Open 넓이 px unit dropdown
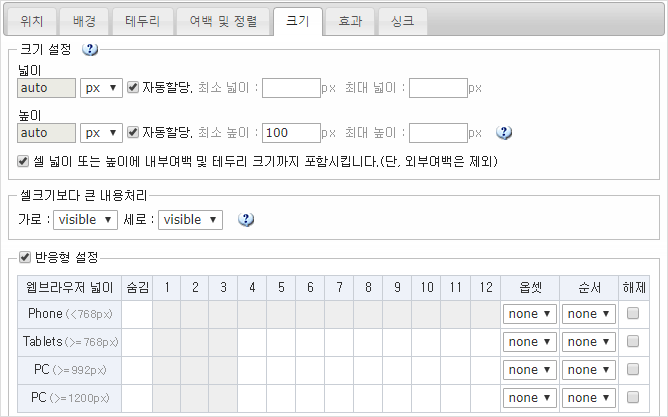 click(101, 88)
